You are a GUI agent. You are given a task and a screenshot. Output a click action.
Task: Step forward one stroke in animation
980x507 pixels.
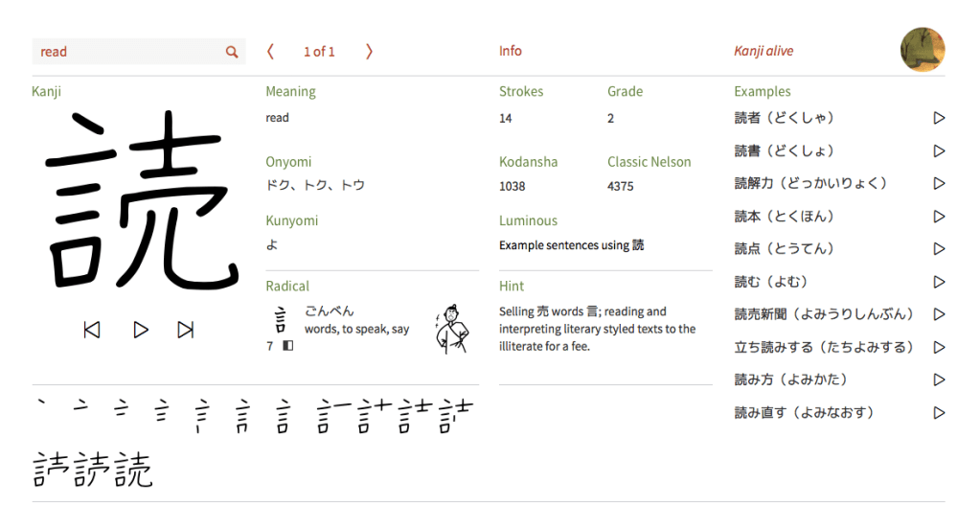[x=186, y=330]
